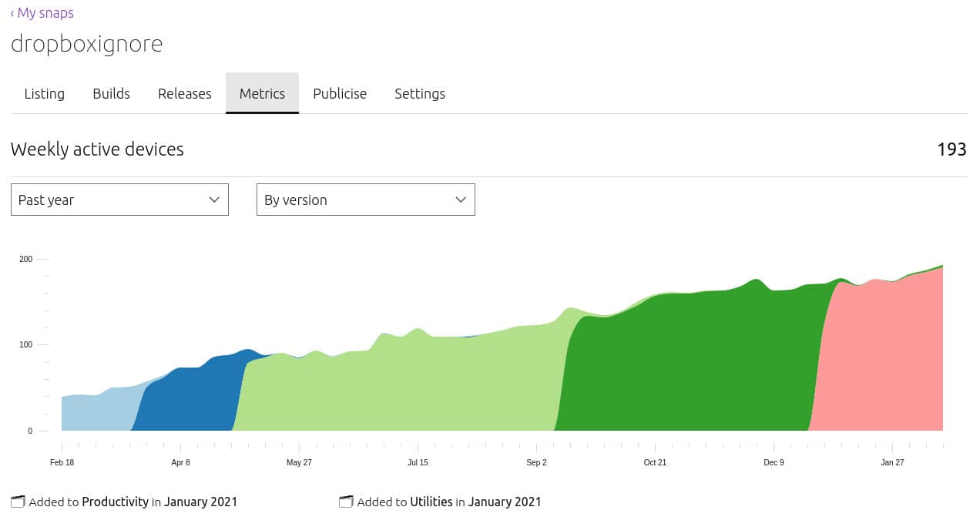This screenshot has width=980, height=517.
Task: Expand the Past year dropdown
Action: pyautogui.click(x=119, y=200)
